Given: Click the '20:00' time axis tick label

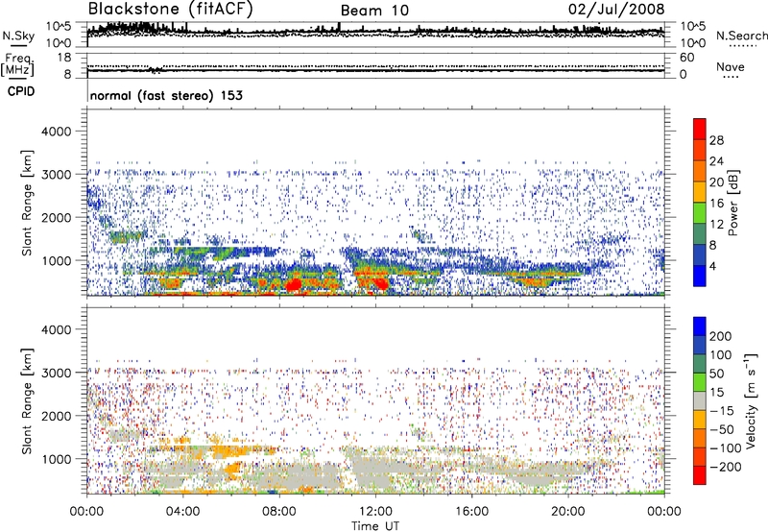Looking at the screenshot, I should point(567,512).
